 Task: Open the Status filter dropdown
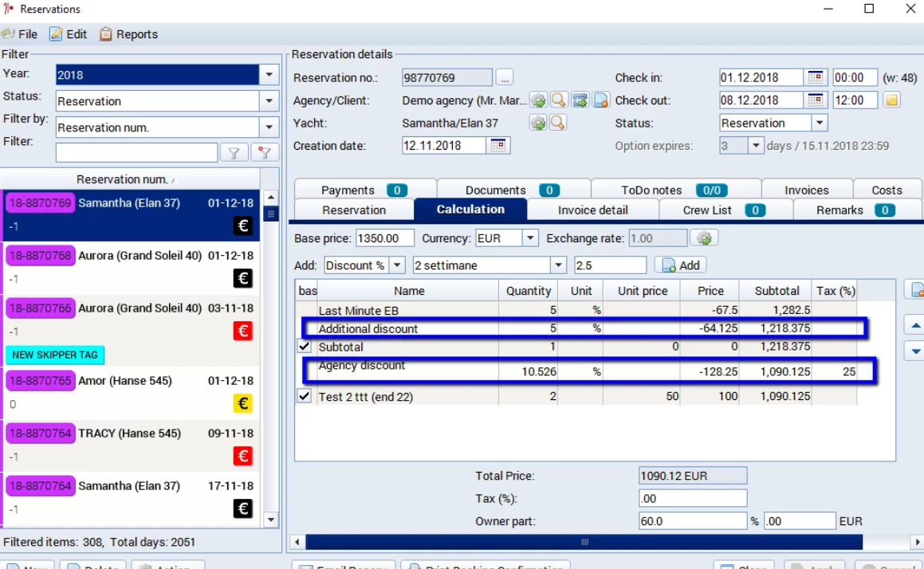click(x=269, y=100)
